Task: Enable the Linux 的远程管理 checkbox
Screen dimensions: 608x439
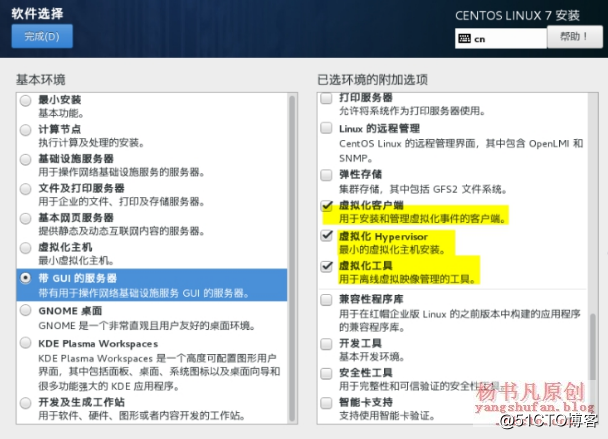Action: point(326,128)
